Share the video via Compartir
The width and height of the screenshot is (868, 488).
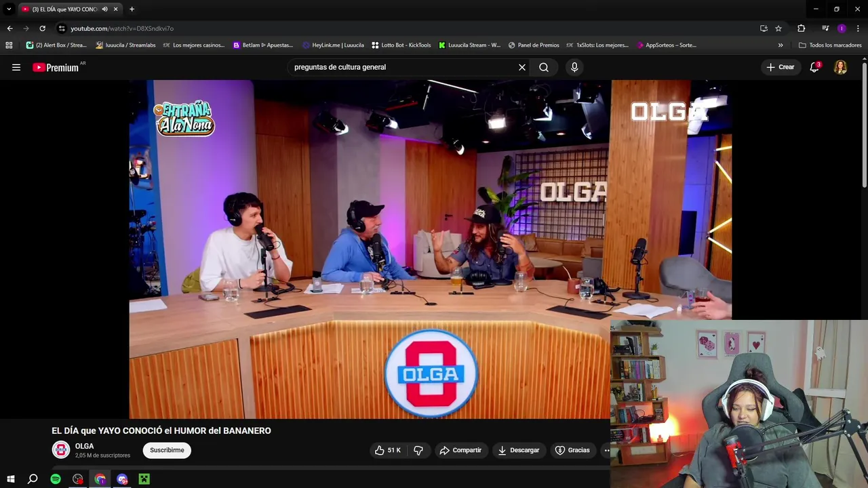pos(460,450)
